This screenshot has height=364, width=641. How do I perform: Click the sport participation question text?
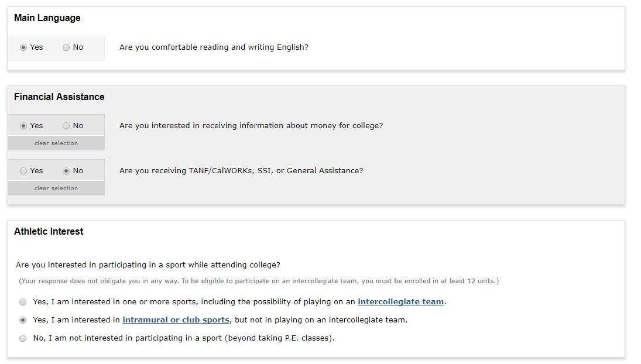point(148,265)
